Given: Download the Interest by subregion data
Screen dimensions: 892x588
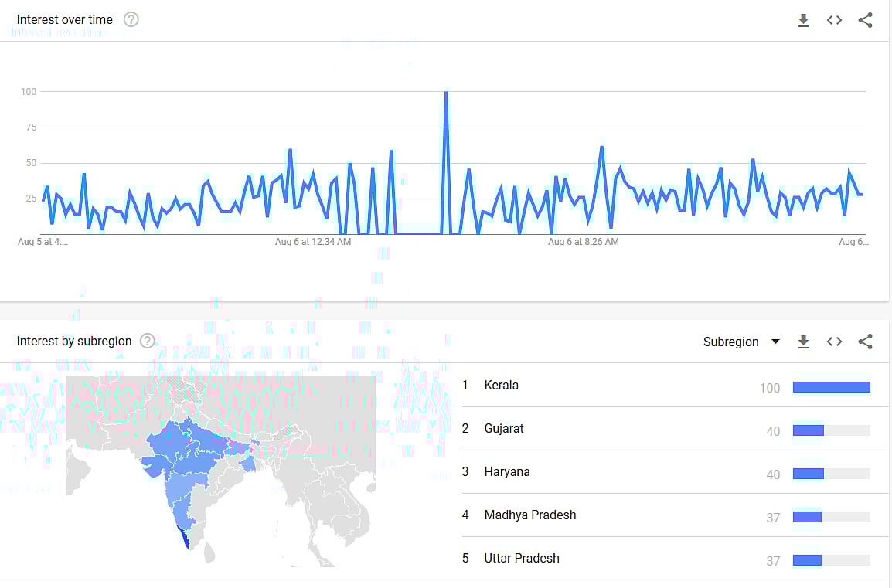Looking at the screenshot, I should 803,342.
